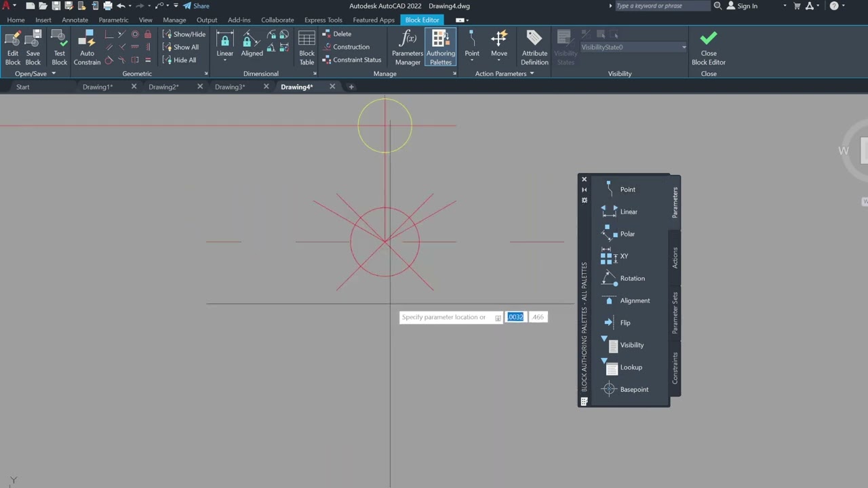This screenshot has height=488, width=868.
Task: Open the VisibilityState0 dropdown
Action: pyautogui.click(x=684, y=47)
